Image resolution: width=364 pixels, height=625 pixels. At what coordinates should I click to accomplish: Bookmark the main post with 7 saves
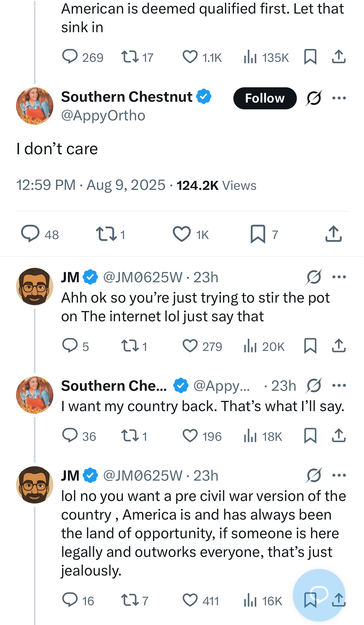click(x=258, y=234)
